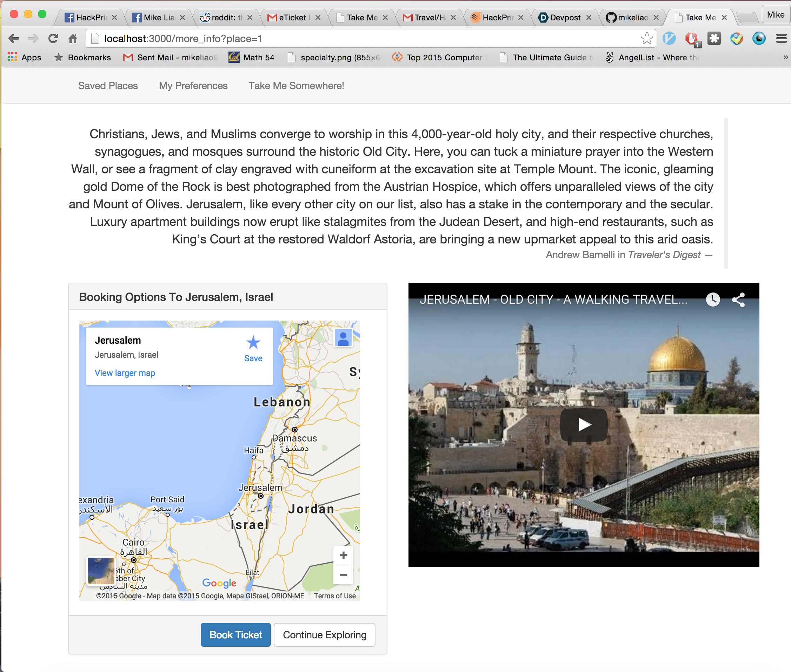Play the Jerusalem Old City video
The image size is (791, 672).
point(583,425)
